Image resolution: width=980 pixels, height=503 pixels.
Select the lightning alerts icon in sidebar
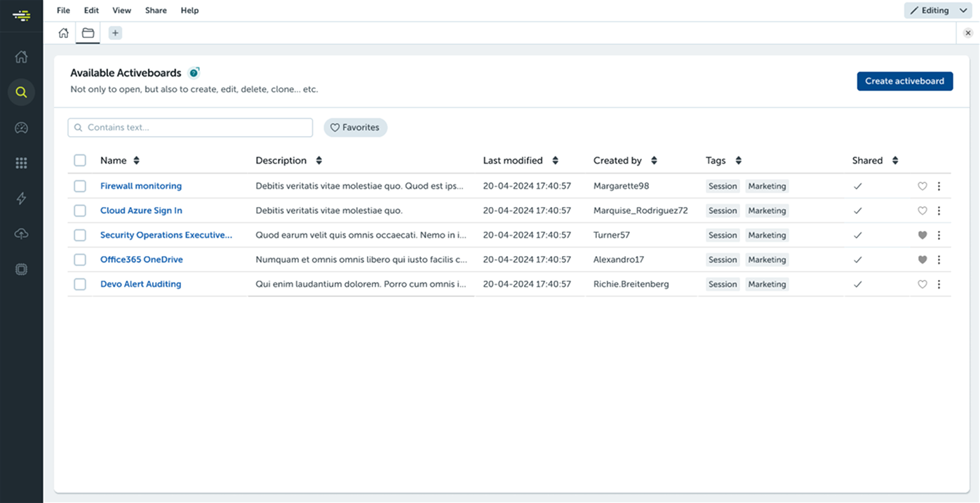[x=21, y=198]
